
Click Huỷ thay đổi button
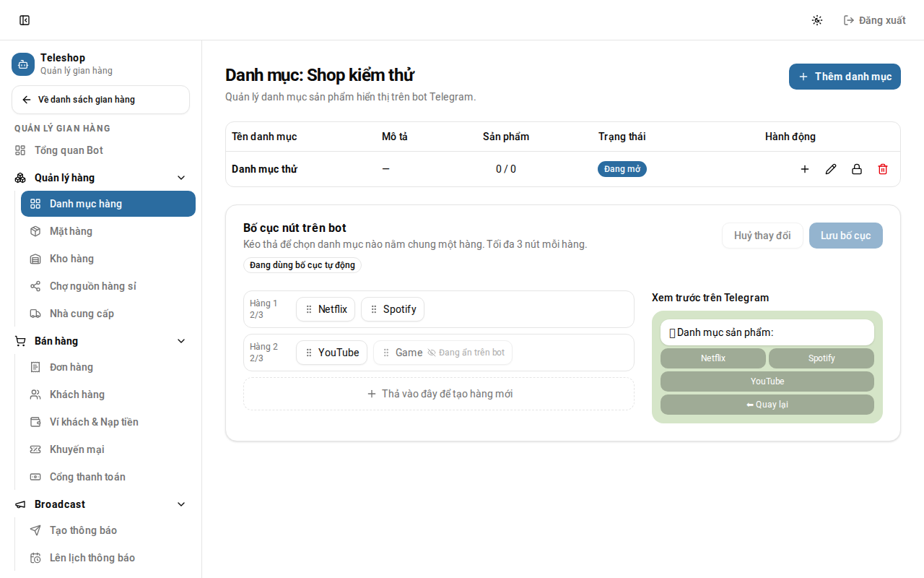(762, 236)
